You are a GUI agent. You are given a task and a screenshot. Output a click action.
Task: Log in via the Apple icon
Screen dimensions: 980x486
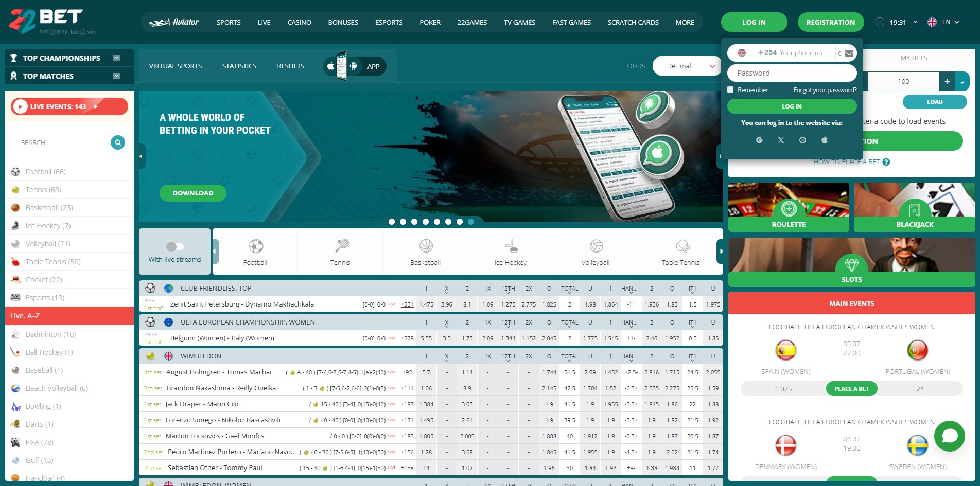[825, 139]
